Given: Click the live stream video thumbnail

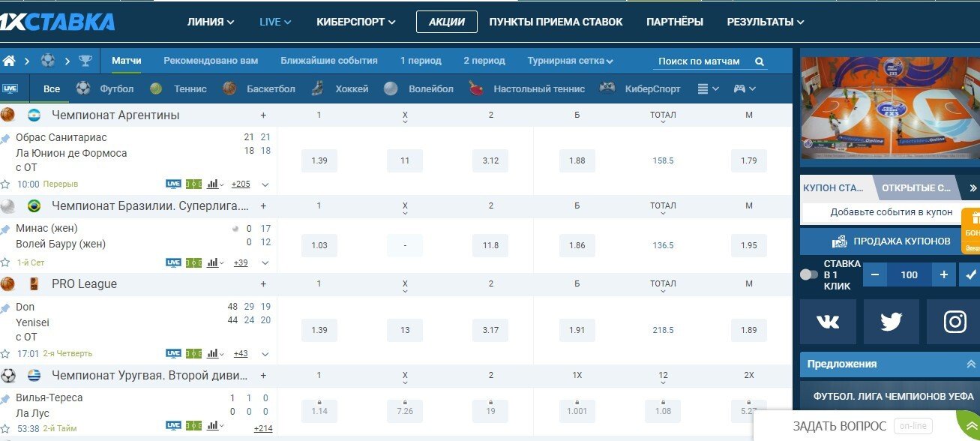Looking at the screenshot, I should [x=890, y=109].
